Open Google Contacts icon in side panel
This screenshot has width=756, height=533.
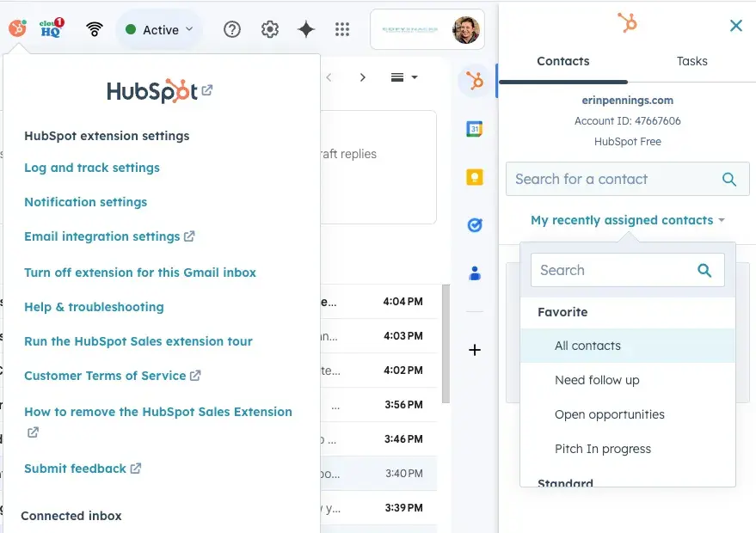coord(474,273)
